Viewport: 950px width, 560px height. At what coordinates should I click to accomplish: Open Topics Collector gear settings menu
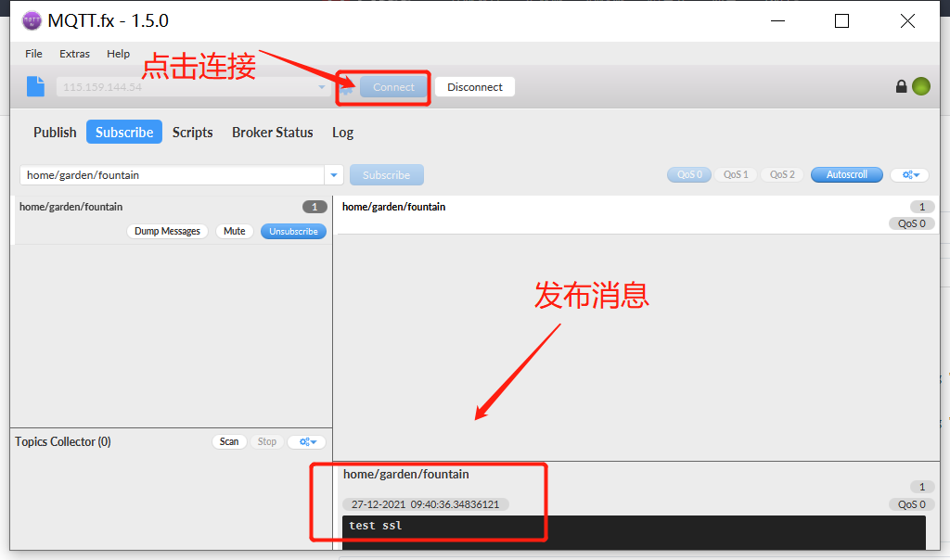[x=307, y=442]
